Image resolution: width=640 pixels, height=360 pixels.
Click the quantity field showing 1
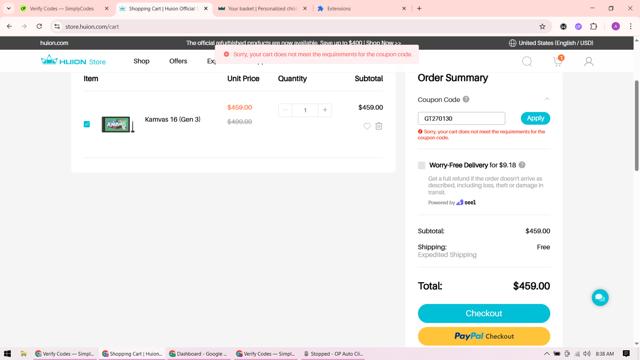(x=305, y=110)
